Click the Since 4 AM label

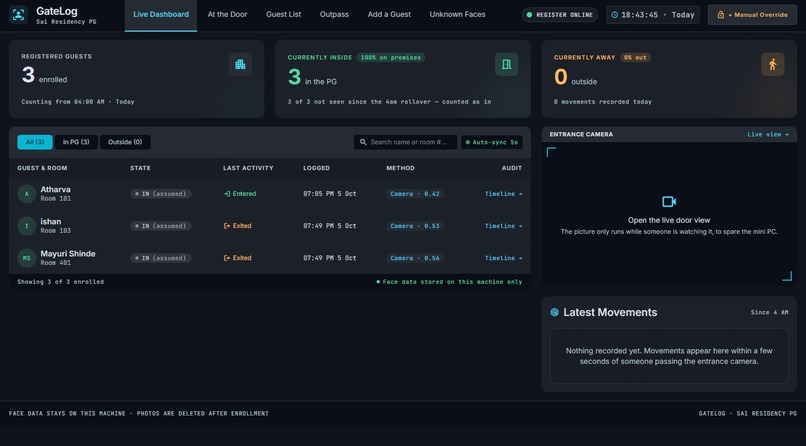(770, 312)
